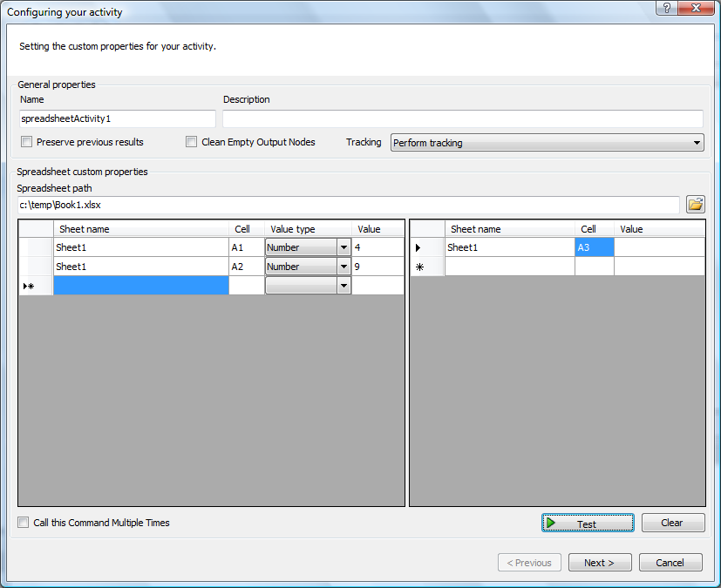Click the Test button with green play arrow

(587, 524)
